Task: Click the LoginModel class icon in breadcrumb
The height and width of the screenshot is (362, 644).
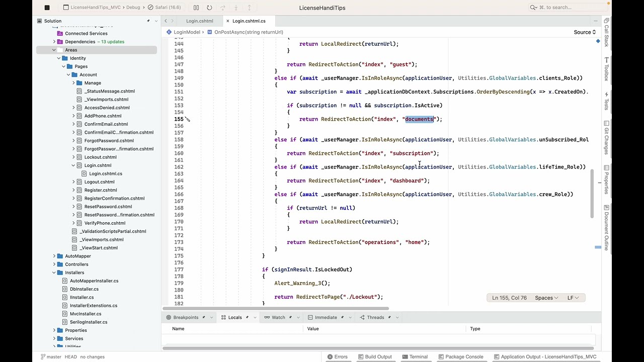Action: tap(169, 32)
